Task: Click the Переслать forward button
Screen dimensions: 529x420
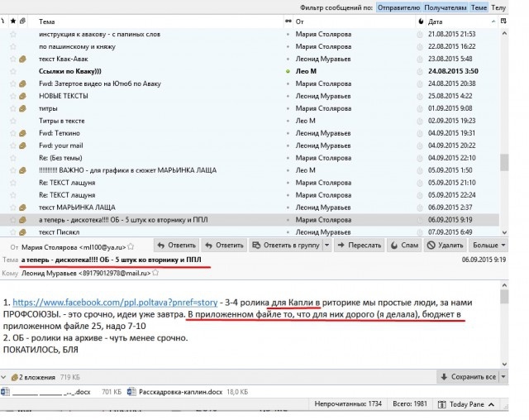Action: point(360,246)
